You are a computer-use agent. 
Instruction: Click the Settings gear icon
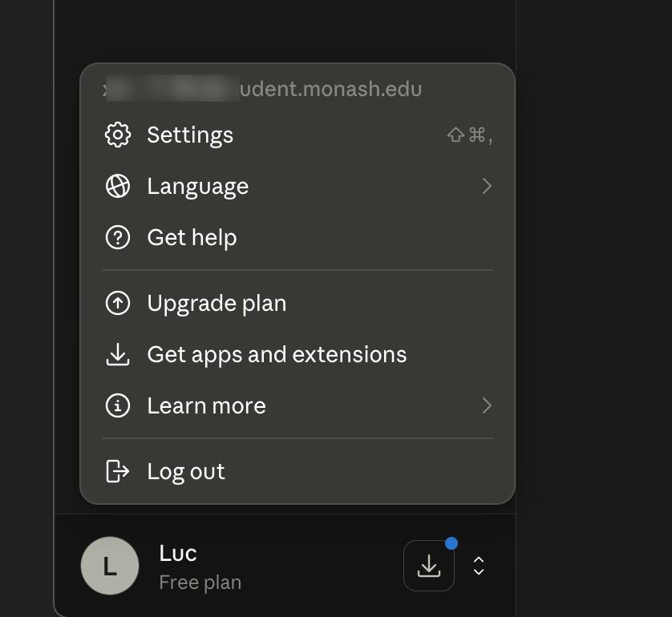[117, 135]
